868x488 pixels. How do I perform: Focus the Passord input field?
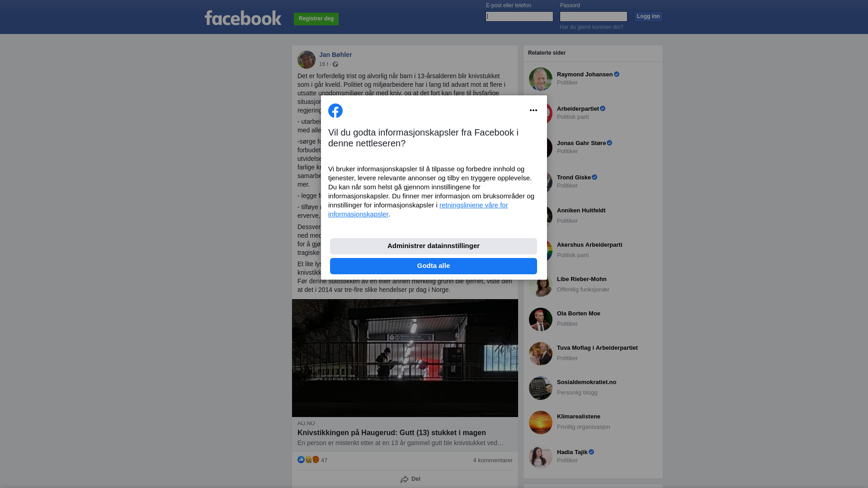point(594,16)
